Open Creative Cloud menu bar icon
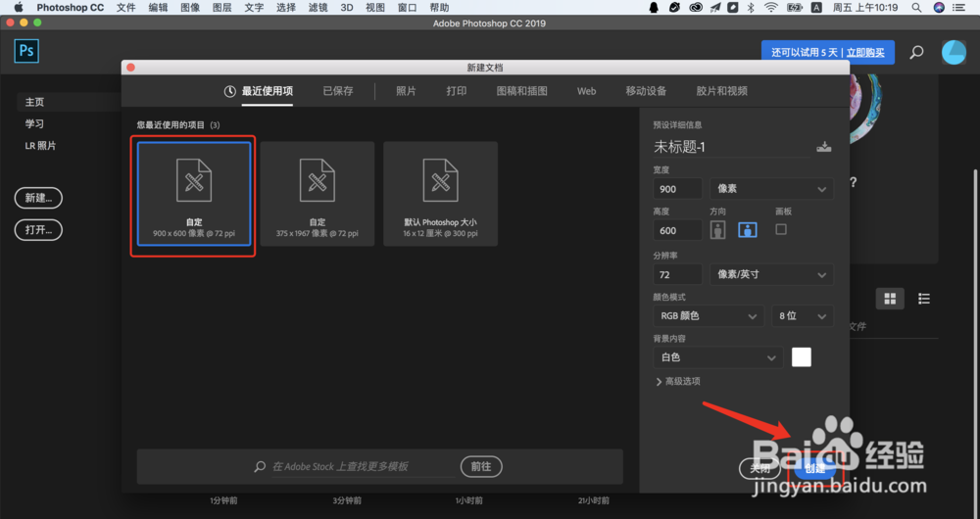 click(x=696, y=8)
